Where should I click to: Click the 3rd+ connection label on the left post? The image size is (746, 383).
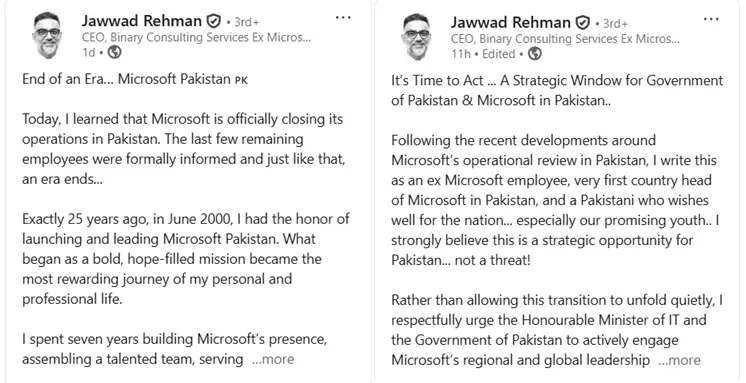pyautogui.click(x=246, y=22)
